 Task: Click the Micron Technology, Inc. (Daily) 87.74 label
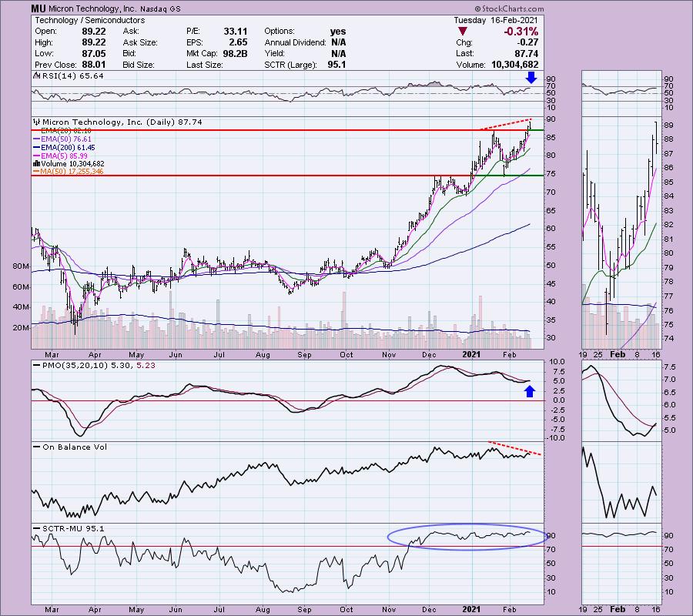[x=122, y=122]
